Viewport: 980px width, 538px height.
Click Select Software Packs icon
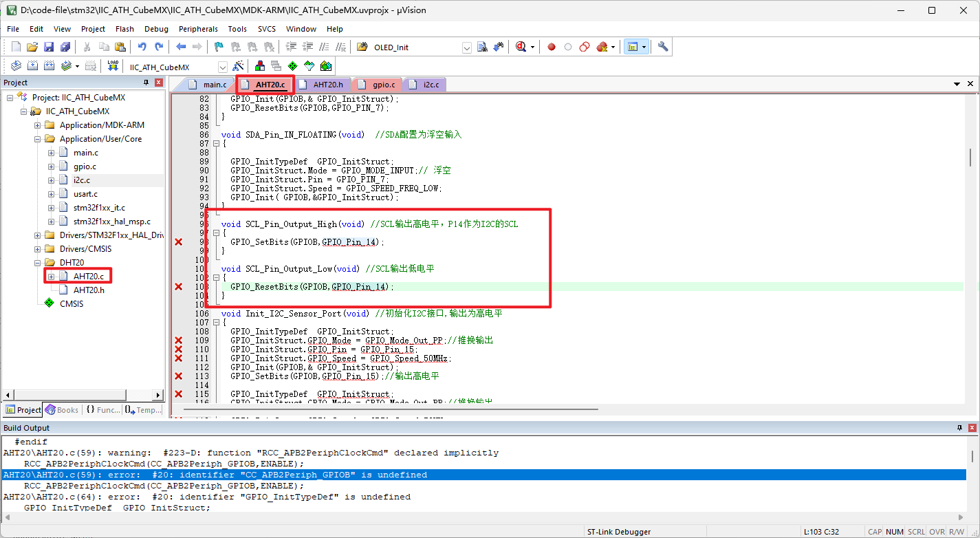309,66
